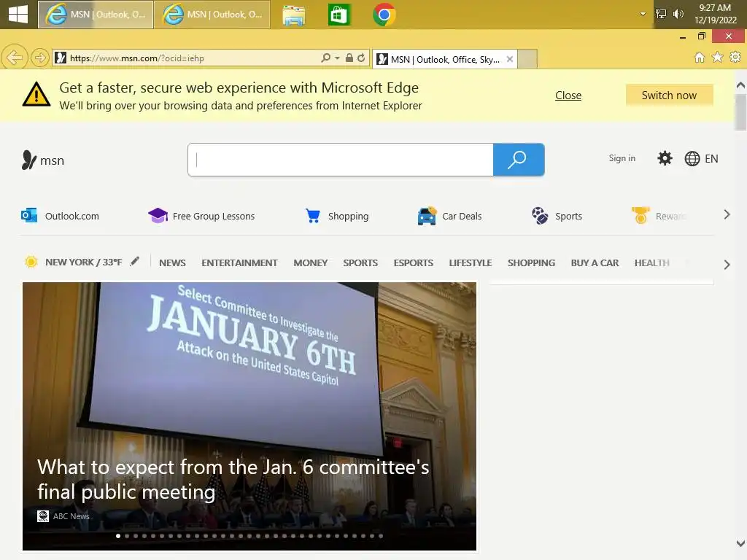Open the SPORTS menu section

[360, 262]
